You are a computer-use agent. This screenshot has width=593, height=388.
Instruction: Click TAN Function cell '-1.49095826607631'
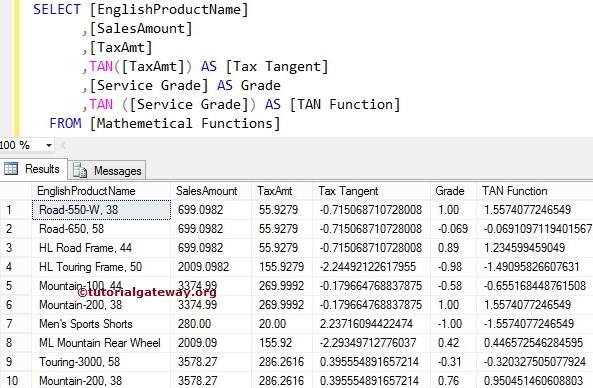[x=535, y=267]
